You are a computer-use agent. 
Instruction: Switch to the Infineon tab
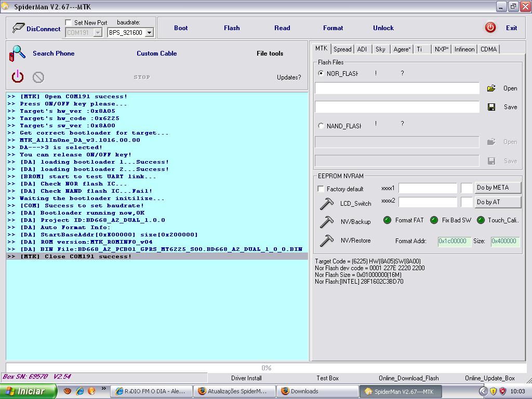click(x=464, y=49)
